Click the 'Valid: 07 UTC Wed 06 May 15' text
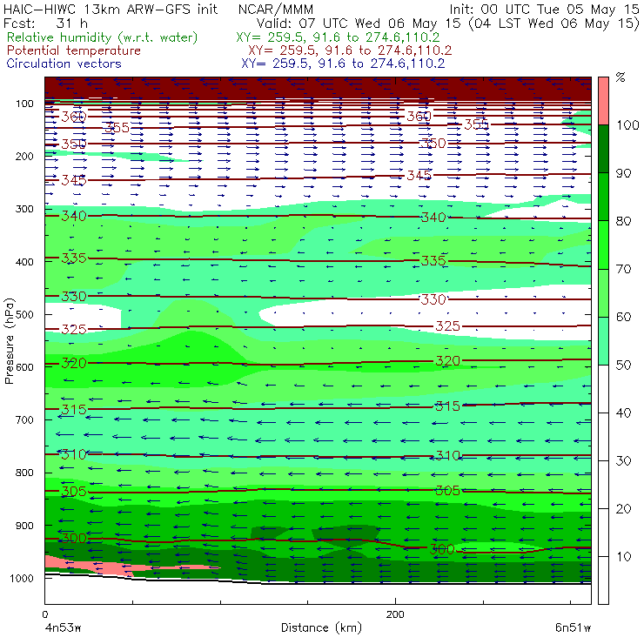 click(359, 23)
